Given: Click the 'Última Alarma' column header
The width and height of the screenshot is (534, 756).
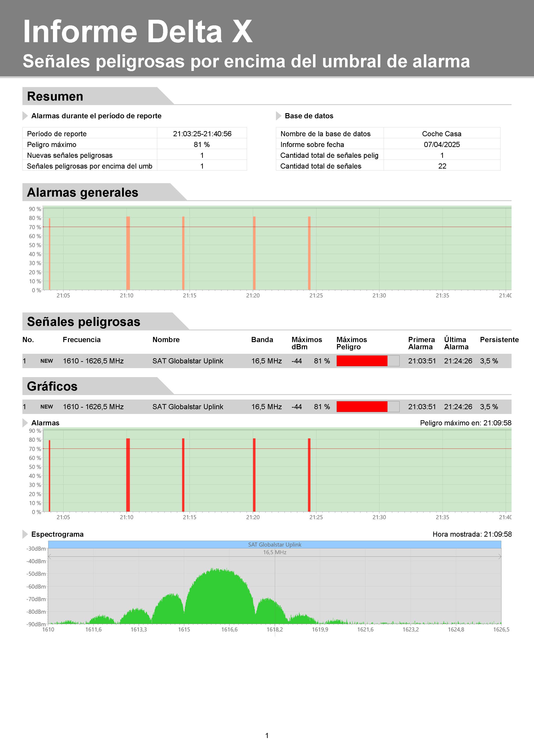Looking at the screenshot, I should click(456, 343).
